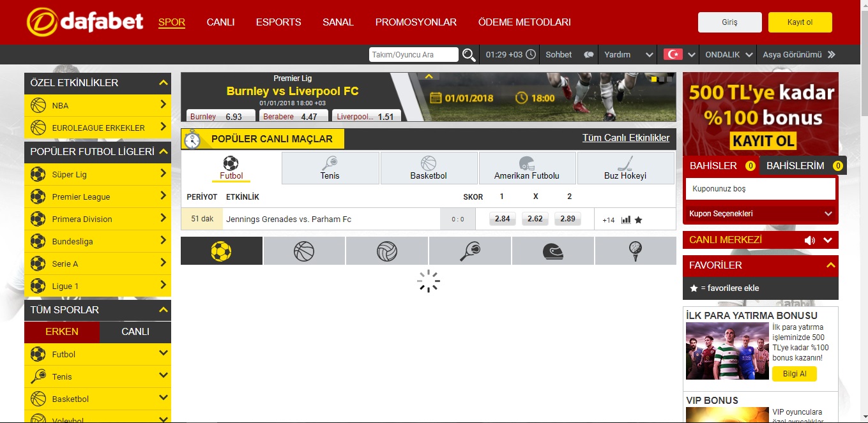
Task: Select the second banner slide indicator
Action: (662, 78)
